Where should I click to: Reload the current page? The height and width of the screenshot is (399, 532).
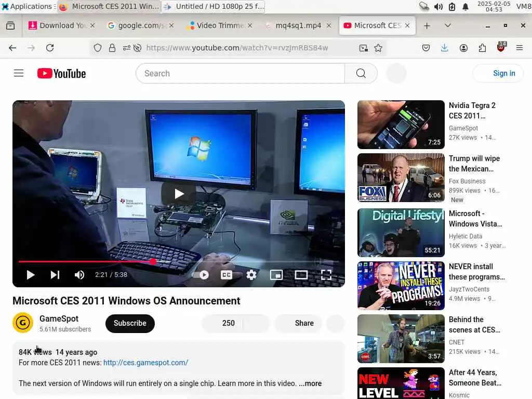click(50, 48)
